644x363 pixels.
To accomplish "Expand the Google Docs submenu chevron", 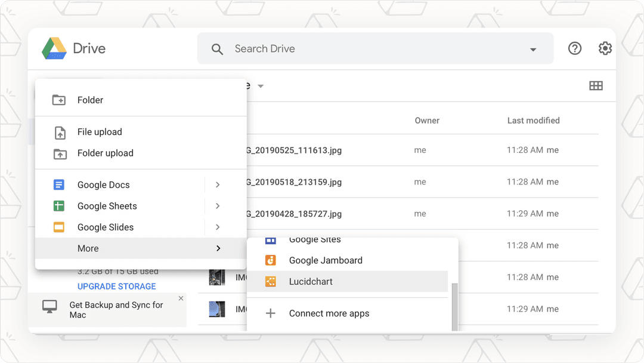I will pos(218,184).
